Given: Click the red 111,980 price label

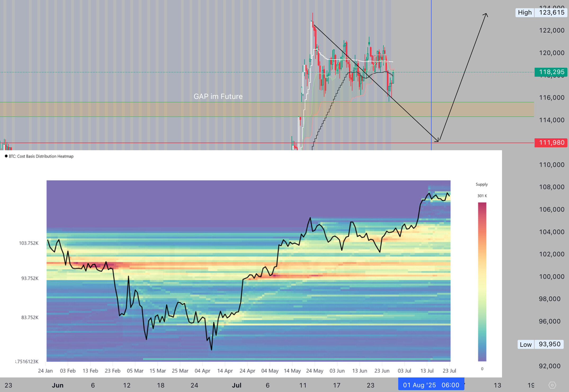Looking at the screenshot, I should [x=551, y=143].
